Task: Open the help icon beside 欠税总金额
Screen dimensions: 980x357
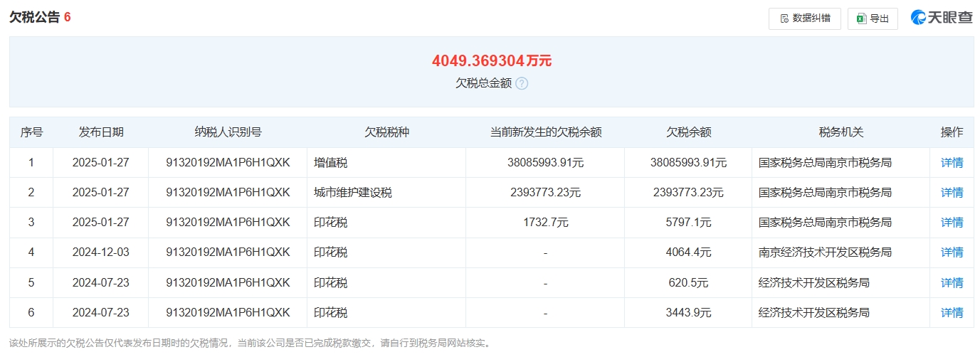Action: (x=522, y=83)
